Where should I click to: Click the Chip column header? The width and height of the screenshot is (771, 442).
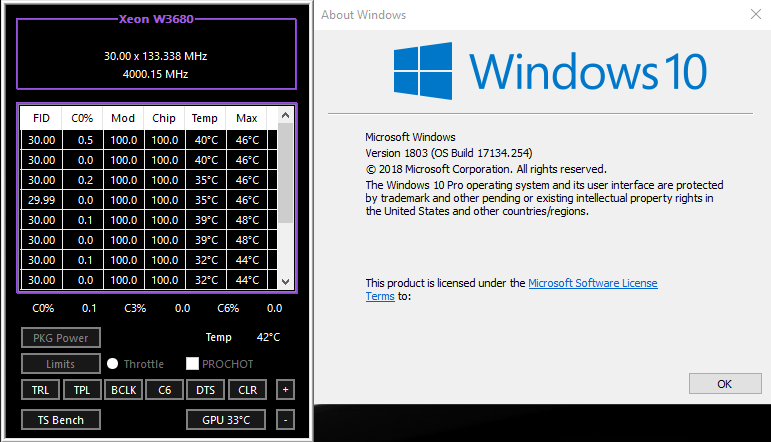coord(164,118)
